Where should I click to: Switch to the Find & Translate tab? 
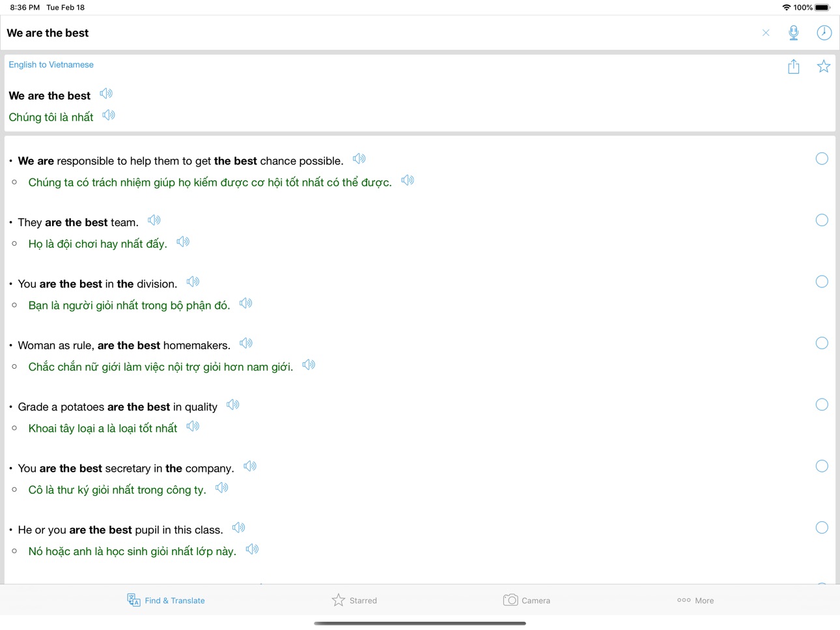[166, 600]
